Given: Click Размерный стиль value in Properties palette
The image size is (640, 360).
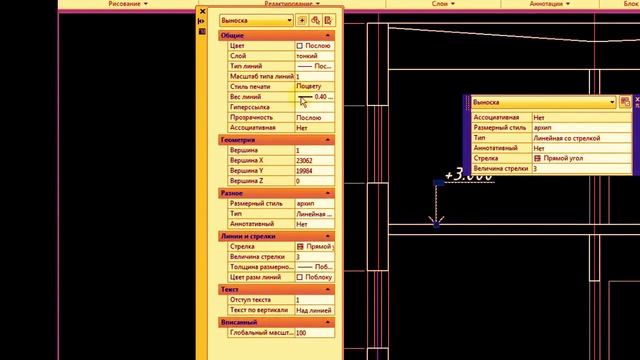Looking at the screenshot, I should coord(314,203).
